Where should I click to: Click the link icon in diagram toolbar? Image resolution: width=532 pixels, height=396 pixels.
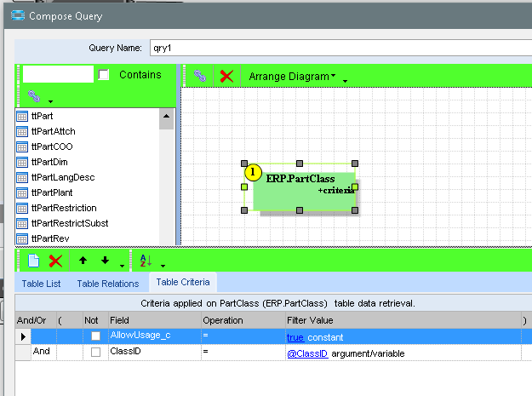click(199, 76)
